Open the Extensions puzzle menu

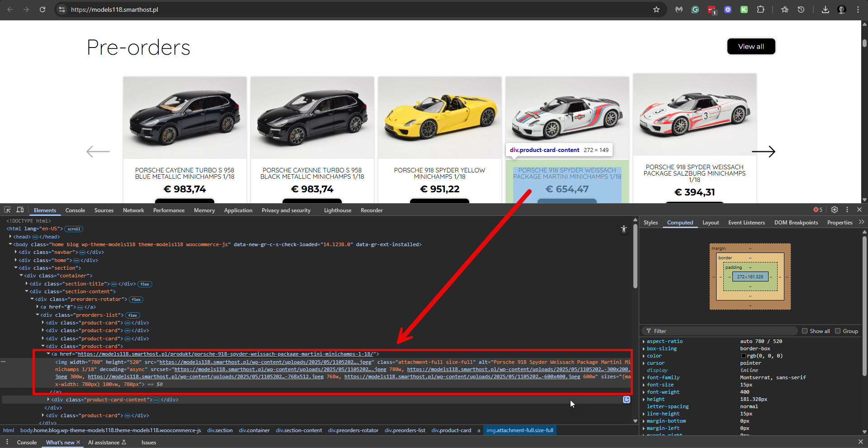[x=761, y=10]
